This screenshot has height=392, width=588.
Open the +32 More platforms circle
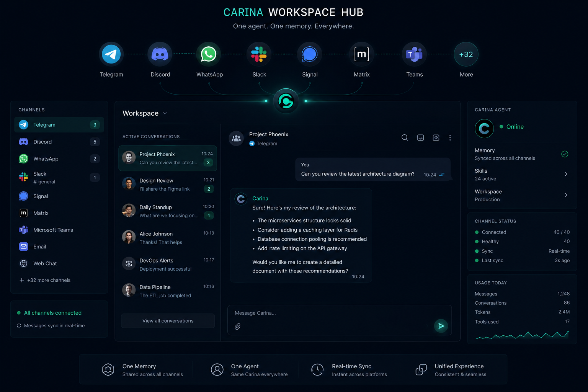pos(466,54)
